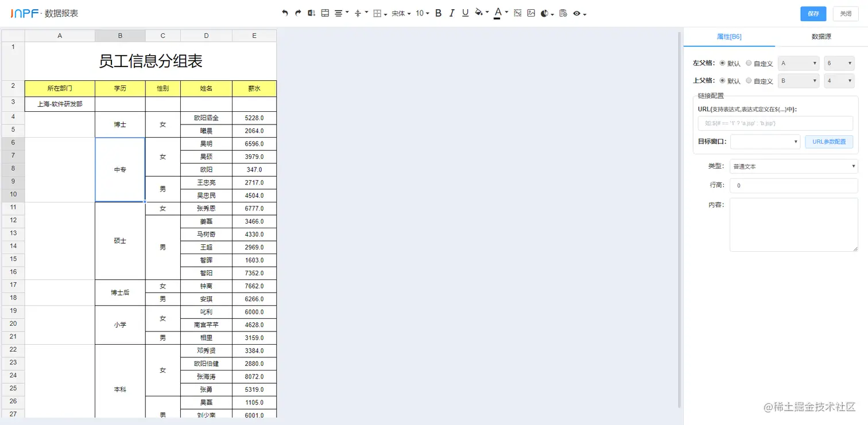The width and height of the screenshot is (868, 425).
Task: Select the 硕士 cell
Action: tap(120, 241)
